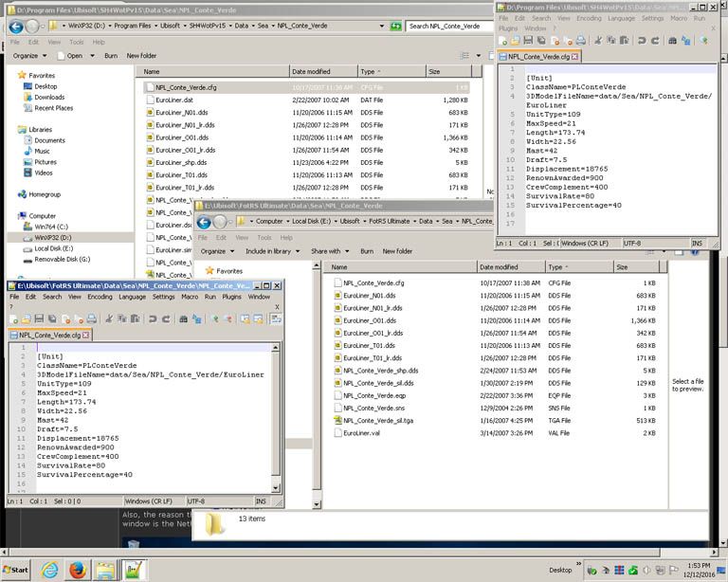Open Language menu in lower-left Notepad++
Viewport: 728px width, 582px height.
(133, 297)
